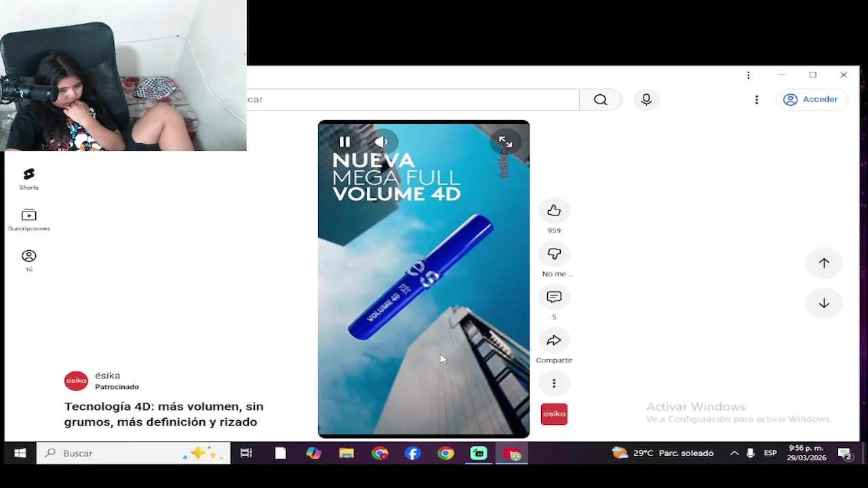Open the Short's more options menu
The height and width of the screenshot is (488, 868).
point(554,384)
